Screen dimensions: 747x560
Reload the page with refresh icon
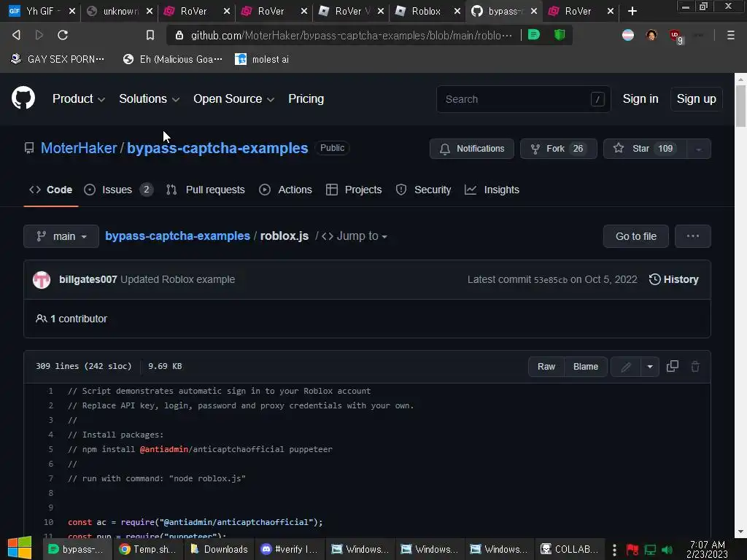coord(63,35)
